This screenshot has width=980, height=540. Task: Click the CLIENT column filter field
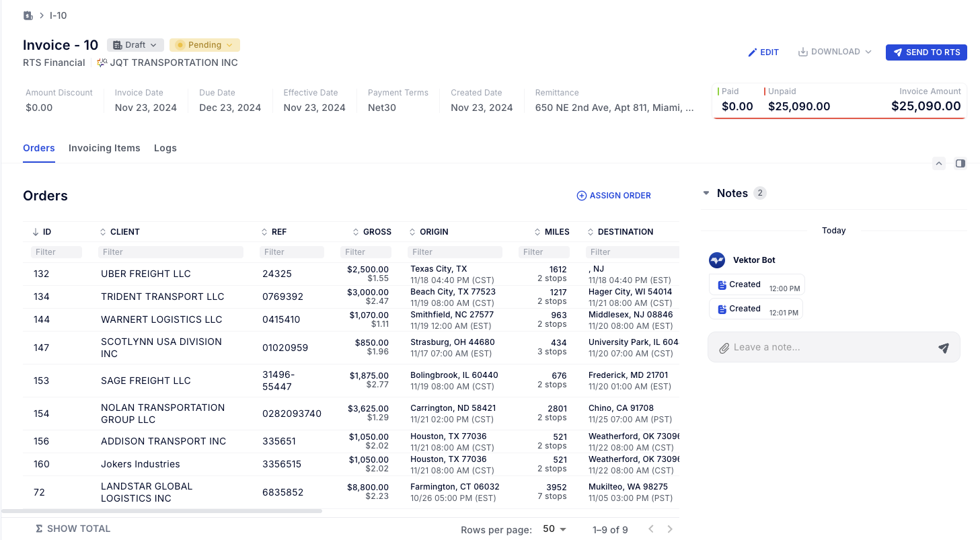(170, 252)
